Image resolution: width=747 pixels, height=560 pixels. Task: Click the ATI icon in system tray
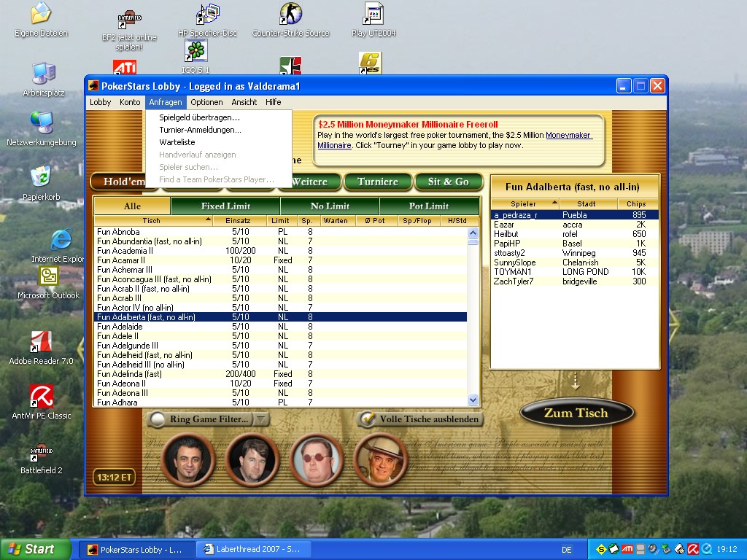click(x=626, y=549)
